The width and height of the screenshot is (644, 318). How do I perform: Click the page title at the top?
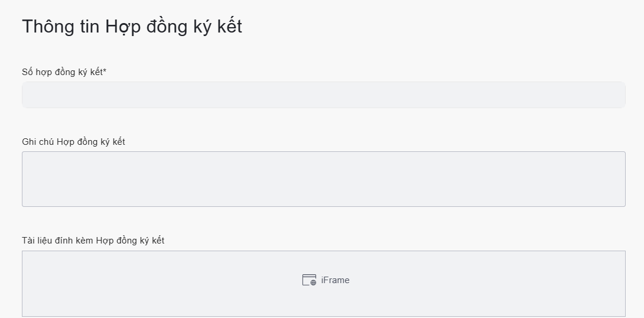(x=132, y=27)
